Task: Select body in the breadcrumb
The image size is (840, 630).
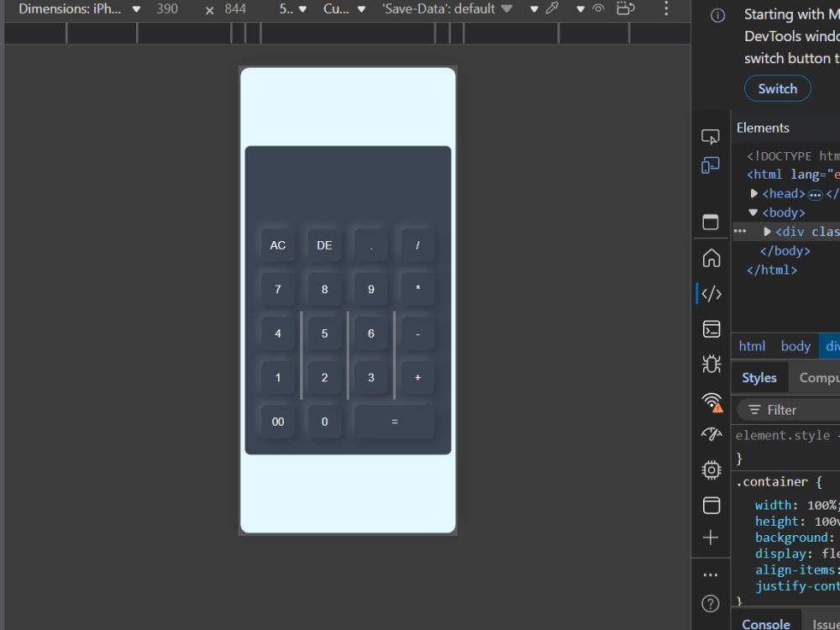Action: 795,346
